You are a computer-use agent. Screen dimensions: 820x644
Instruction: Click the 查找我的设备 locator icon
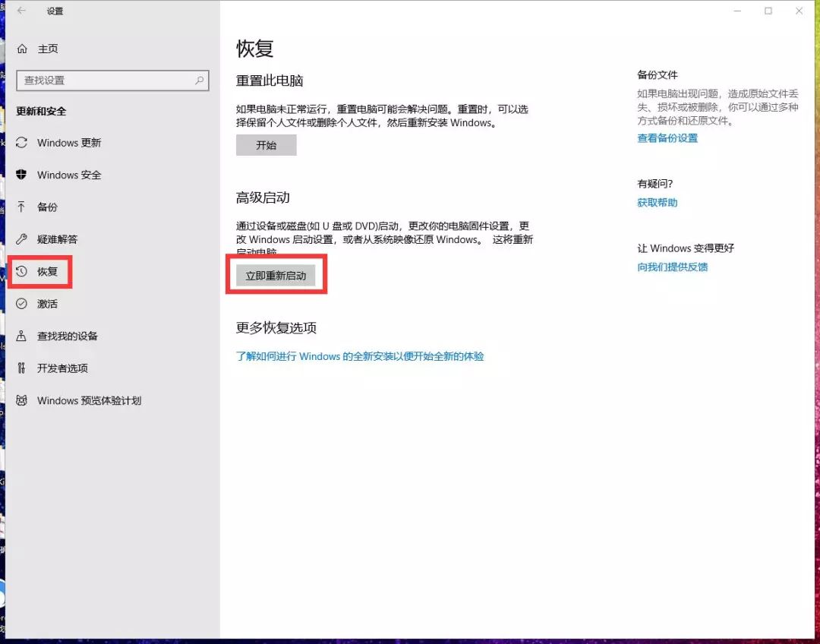tap(21, 336)
